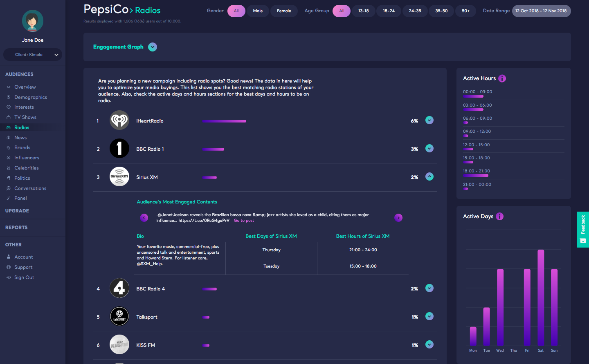589x364 pixels.
Task: Expand the Engagement Graph section
Action: (x=153, y=47)
